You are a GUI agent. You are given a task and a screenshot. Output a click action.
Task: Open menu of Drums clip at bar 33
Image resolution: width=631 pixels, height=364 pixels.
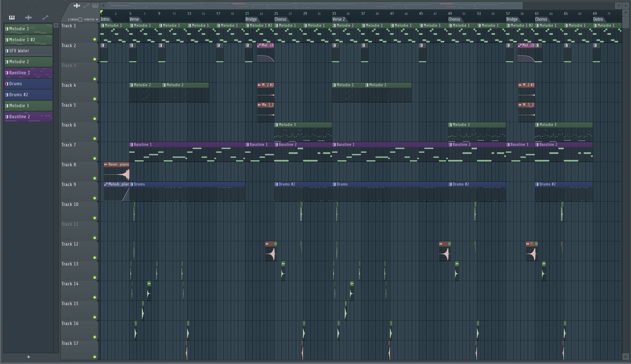[x=334, y=184]
